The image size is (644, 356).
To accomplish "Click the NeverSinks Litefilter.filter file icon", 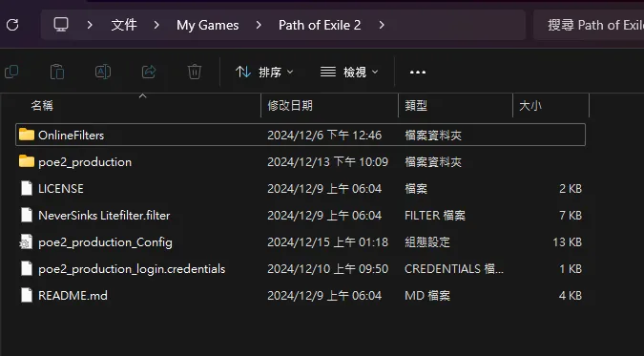I will coord(27,215).
